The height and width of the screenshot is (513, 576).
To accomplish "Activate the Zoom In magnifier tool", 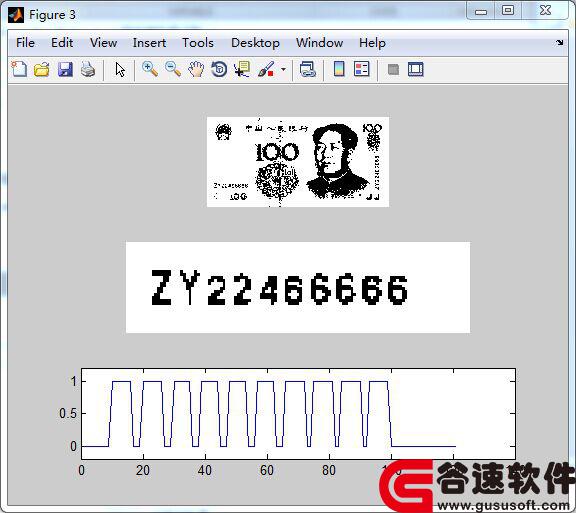I will point(150,69).
